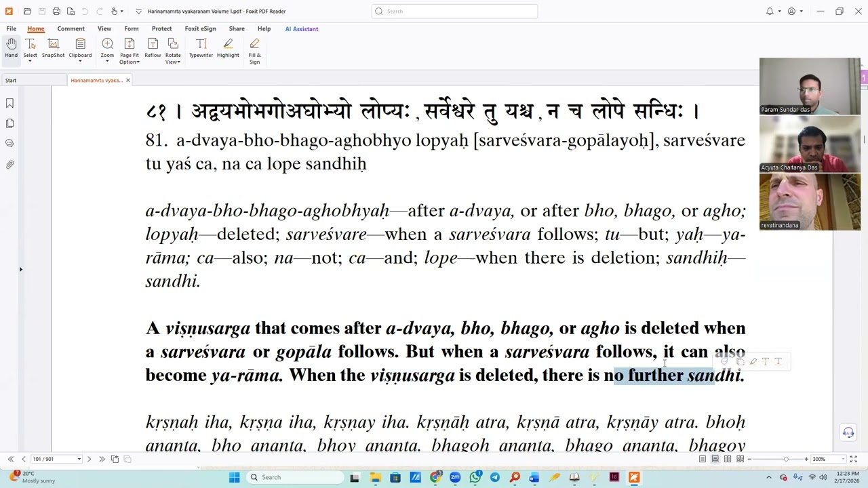Expand the Clipboard dropdown
Viewport: 868px width, 488px height.
pos(80,62)
